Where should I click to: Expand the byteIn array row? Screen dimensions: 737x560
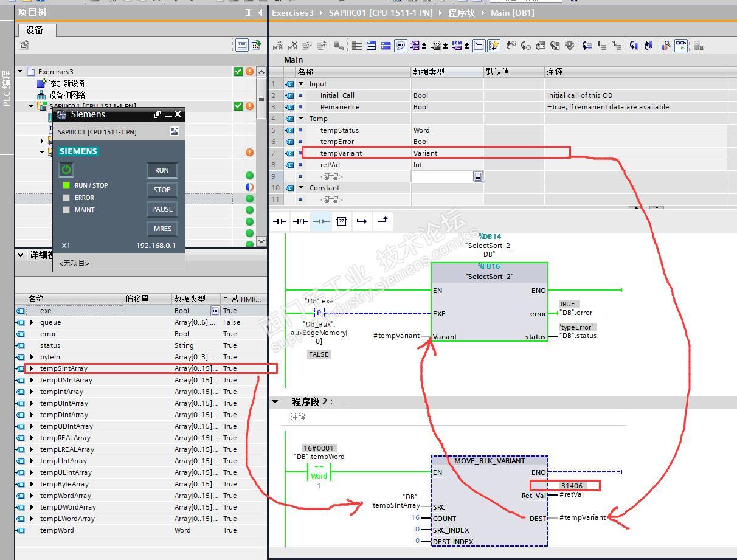point(32,357)
